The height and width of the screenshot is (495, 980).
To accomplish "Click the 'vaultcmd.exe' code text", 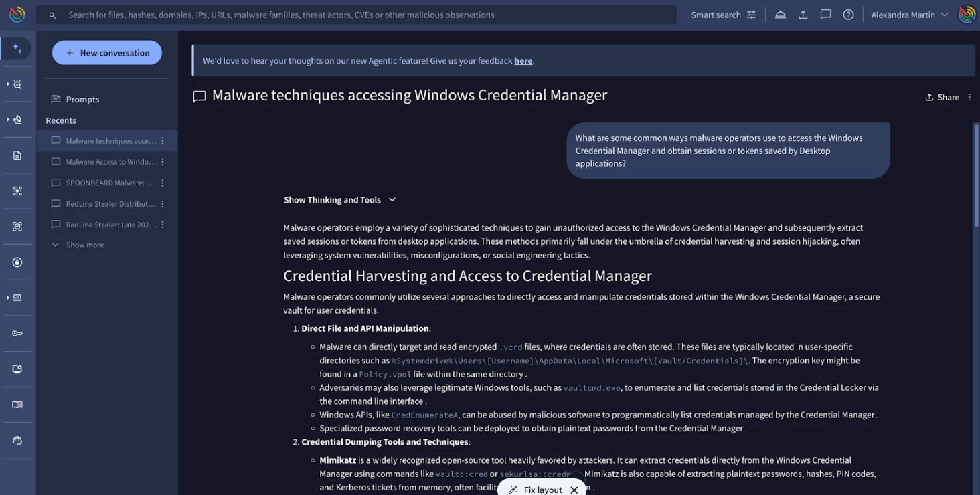I will point(592,387).
